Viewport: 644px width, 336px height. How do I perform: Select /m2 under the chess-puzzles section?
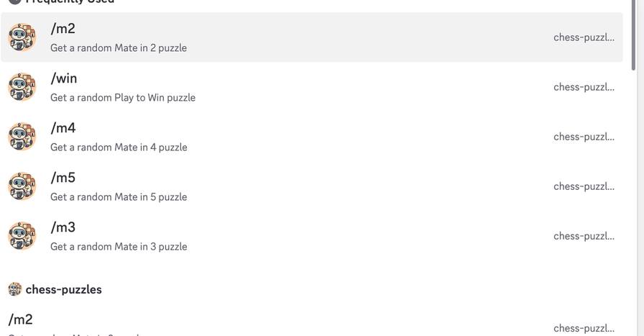point(20,319)
